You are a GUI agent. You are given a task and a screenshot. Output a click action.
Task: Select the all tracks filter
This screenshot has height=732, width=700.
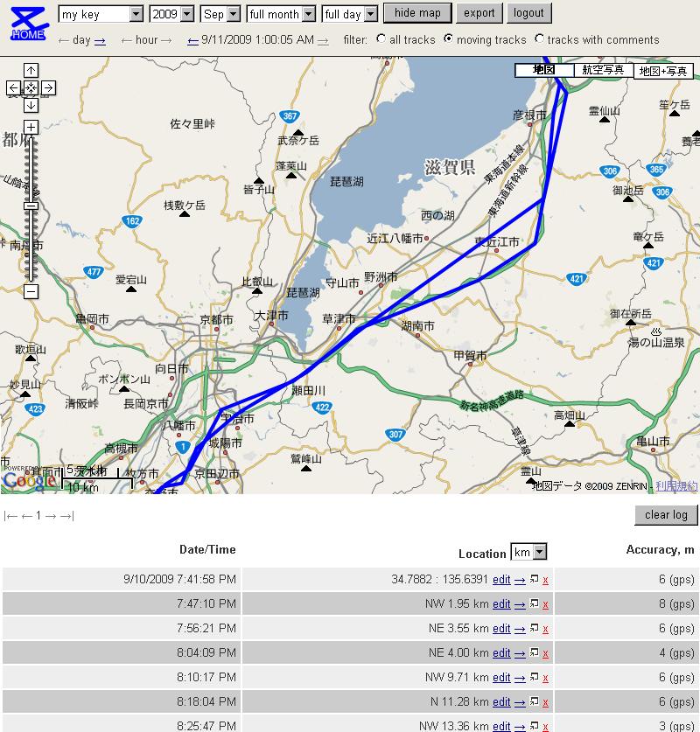[x=381, y=38]
